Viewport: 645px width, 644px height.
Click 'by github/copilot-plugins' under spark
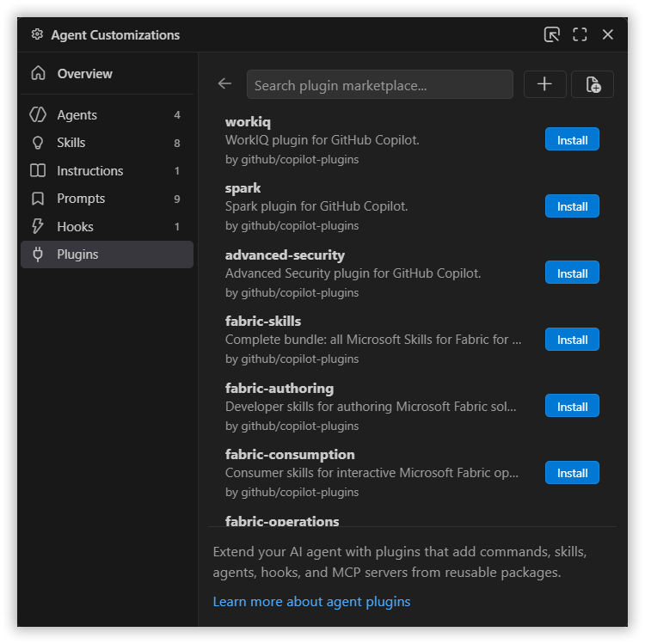[292, 226]
